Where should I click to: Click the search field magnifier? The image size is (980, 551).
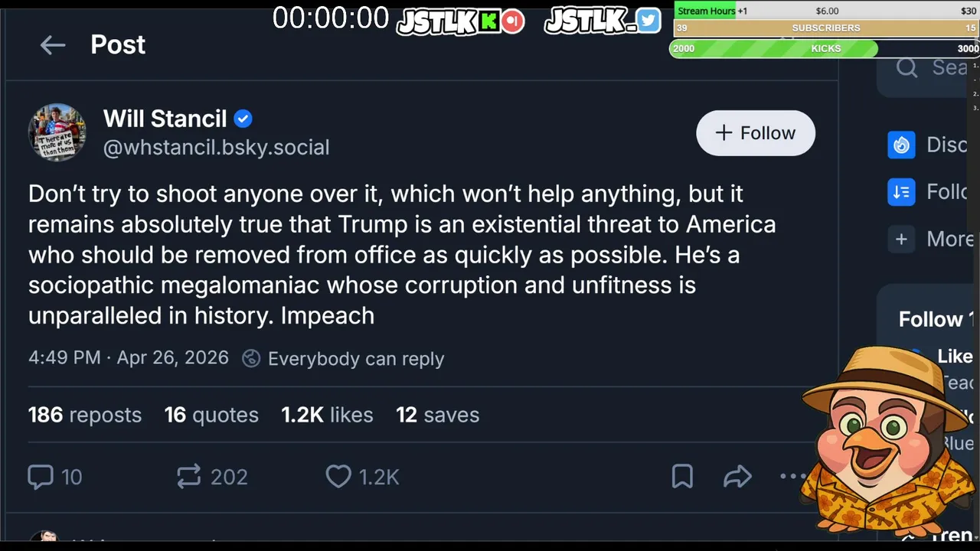(906, 68)
